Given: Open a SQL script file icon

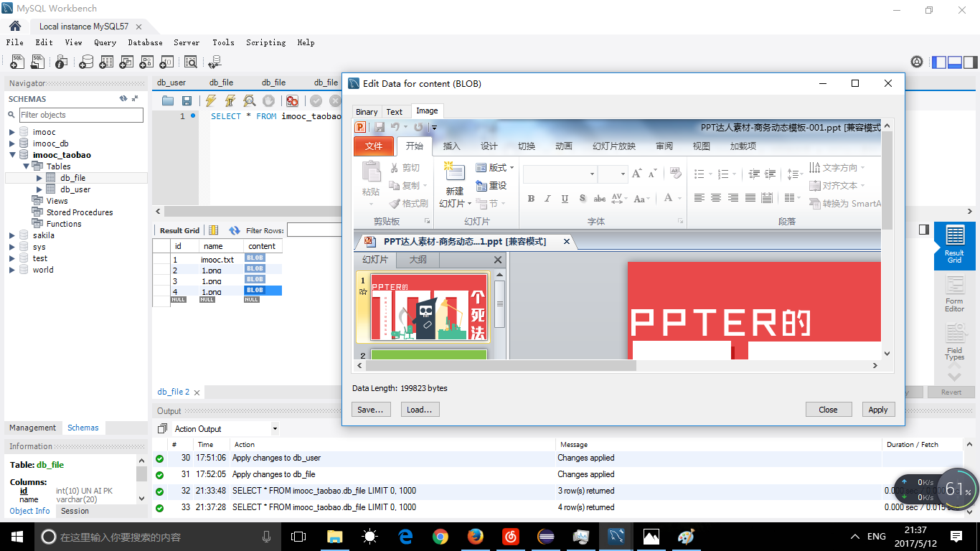Looking at the screenshot, I should pyautogui.click(x=39, y=62).
